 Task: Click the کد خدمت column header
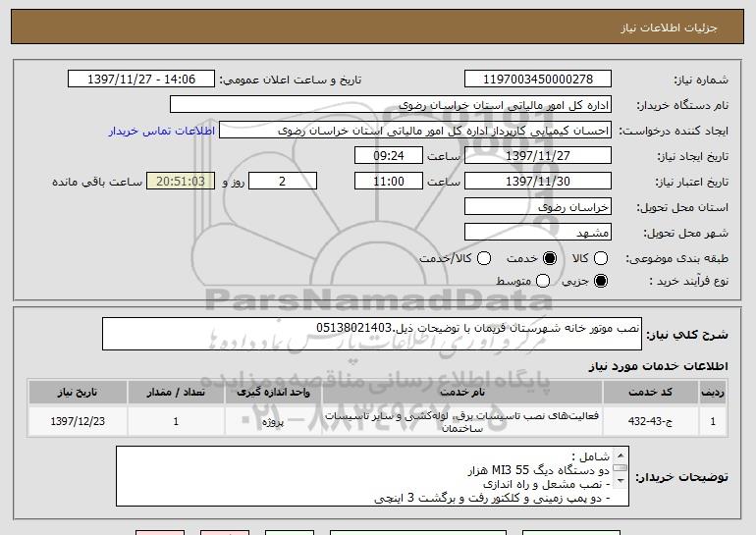click(x=650, y=392)
